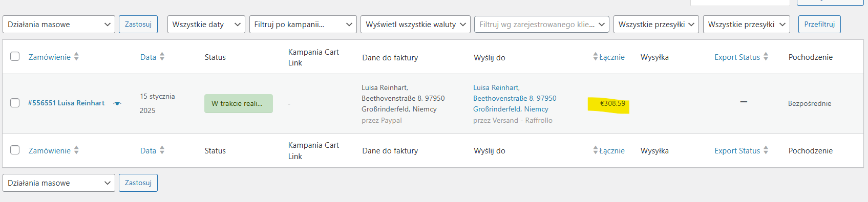Click the Przefiltruj filter button

click(x=819, y=24)
